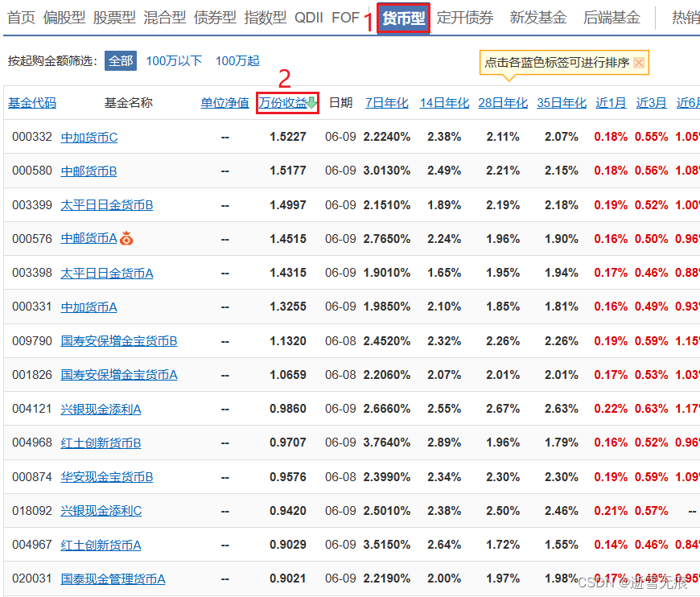Open fund 兴银现金添利C
The height and width of the screenshot is (597, 700).
click(101, 510)
